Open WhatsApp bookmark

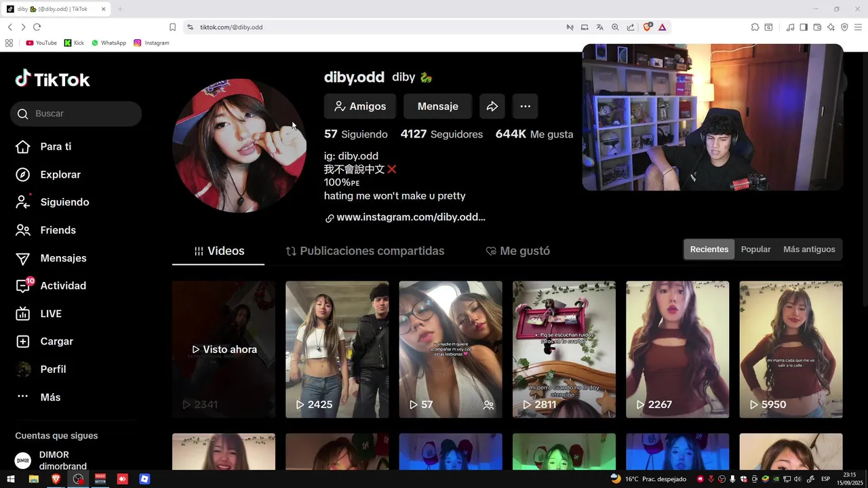coord(108,43)
